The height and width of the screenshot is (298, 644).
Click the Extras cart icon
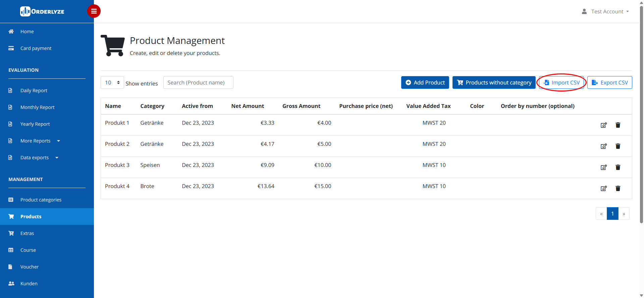pos(11,233)
